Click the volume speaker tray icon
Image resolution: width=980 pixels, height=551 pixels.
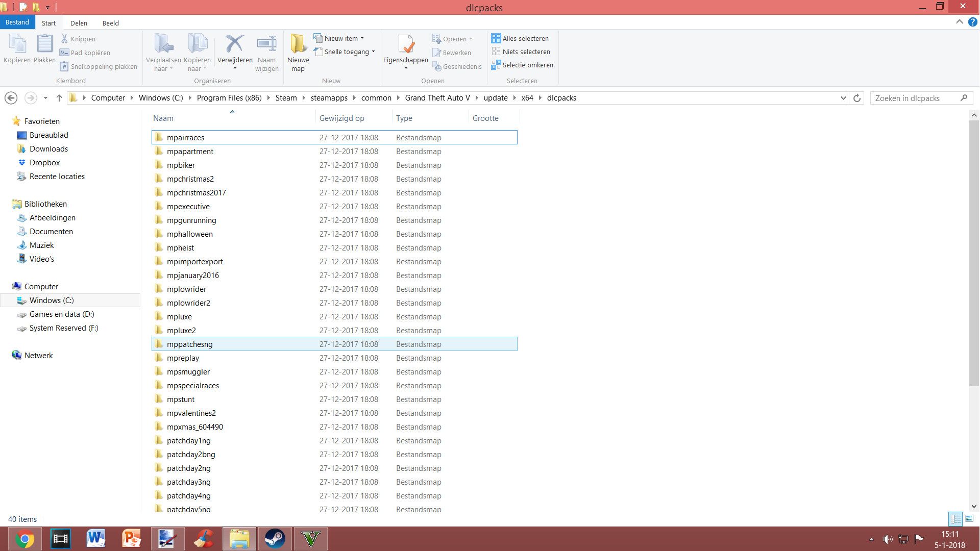pos(888,539)
